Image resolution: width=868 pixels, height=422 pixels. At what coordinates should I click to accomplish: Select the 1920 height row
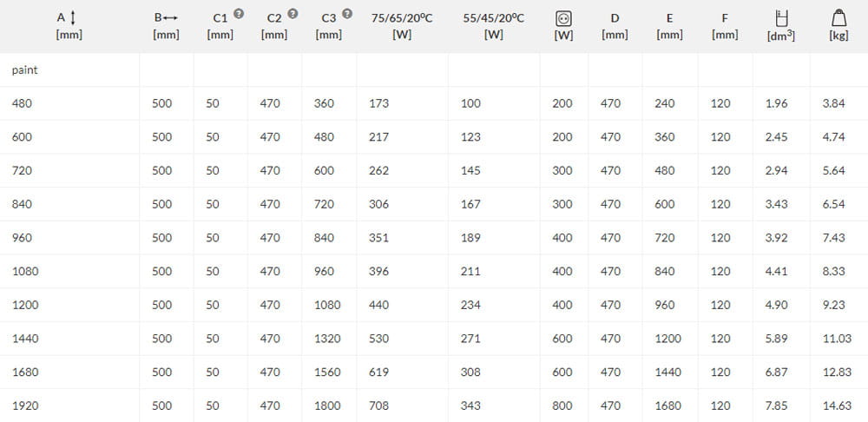(25, 406)
